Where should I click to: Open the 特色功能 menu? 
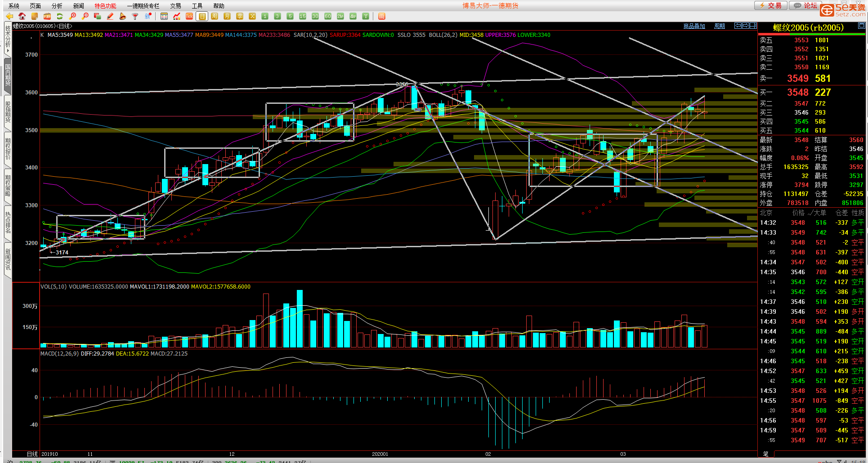105,6
